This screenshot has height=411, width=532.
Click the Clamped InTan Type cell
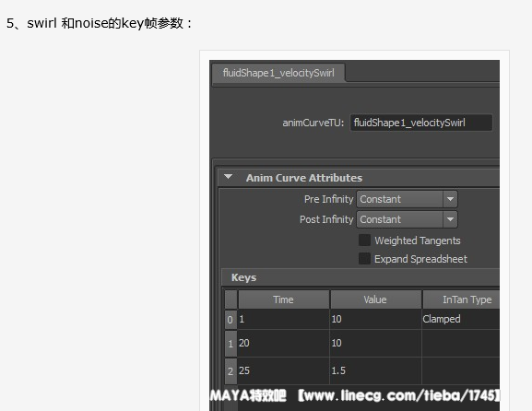point(461,319)
